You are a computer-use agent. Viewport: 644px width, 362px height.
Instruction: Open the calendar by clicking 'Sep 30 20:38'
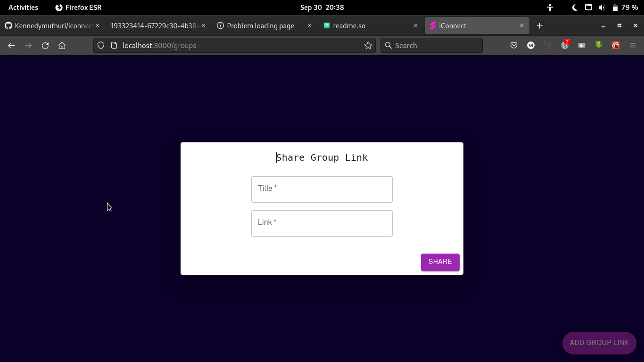[322, 7]
